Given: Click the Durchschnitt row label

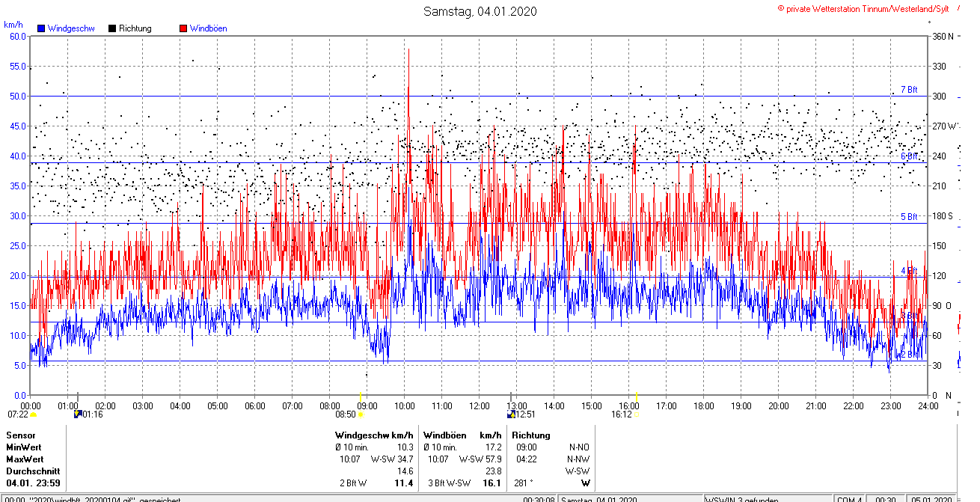Looking at the screenshot, I should pos(33,471).
